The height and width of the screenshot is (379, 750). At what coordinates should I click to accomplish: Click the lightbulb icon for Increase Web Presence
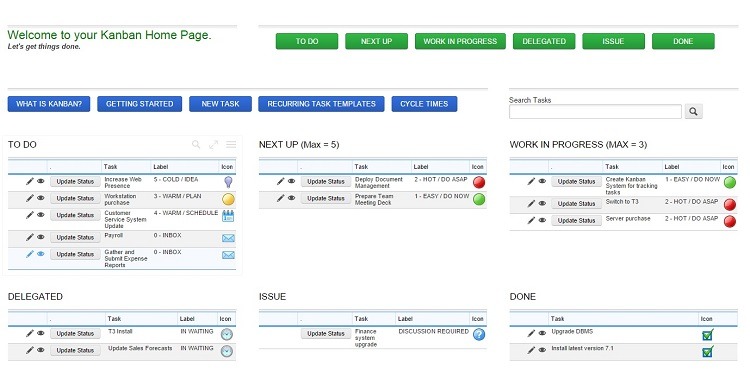click(228, 182)
